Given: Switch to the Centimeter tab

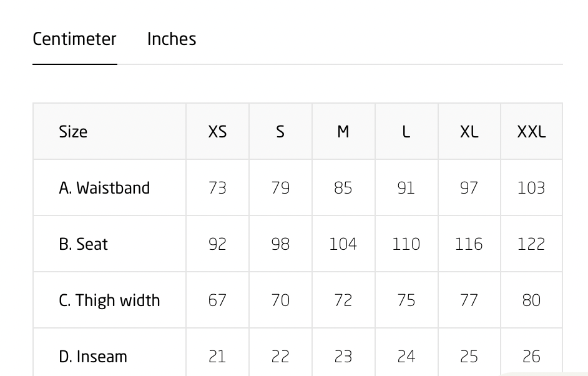Looking at the screenshot, I should (74, 39).
